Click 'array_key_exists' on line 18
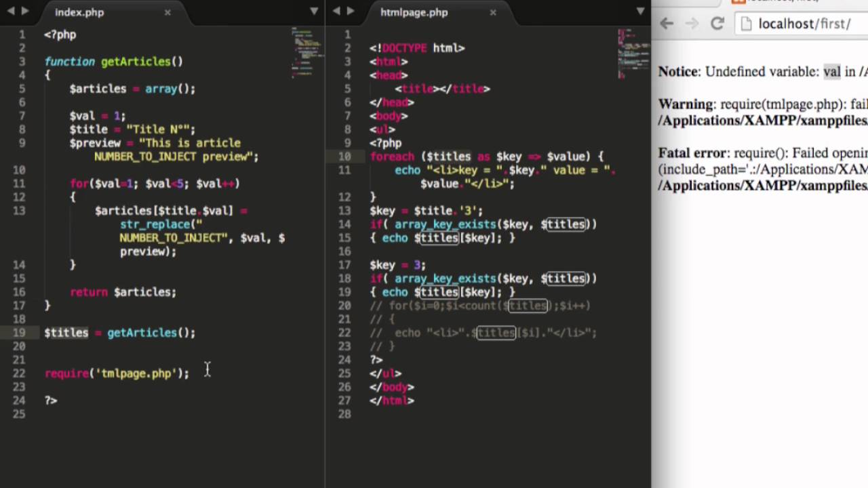 pyautogui.click(x=446, y=279)
